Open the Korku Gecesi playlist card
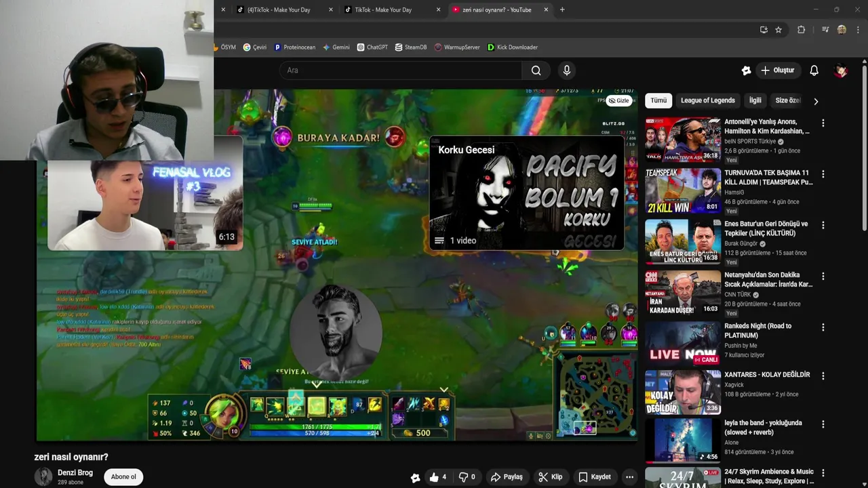The height and width of the screenshot is (488, 868). pos(526,193)
